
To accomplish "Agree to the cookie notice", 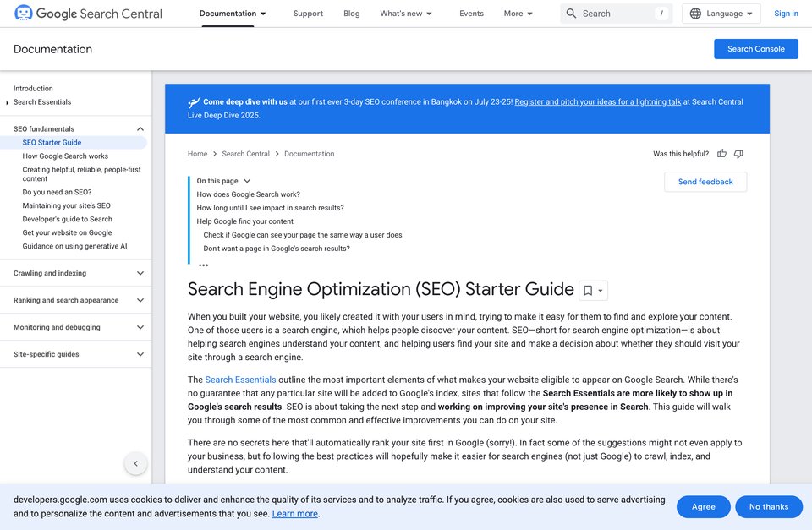I will pos(703,506).
